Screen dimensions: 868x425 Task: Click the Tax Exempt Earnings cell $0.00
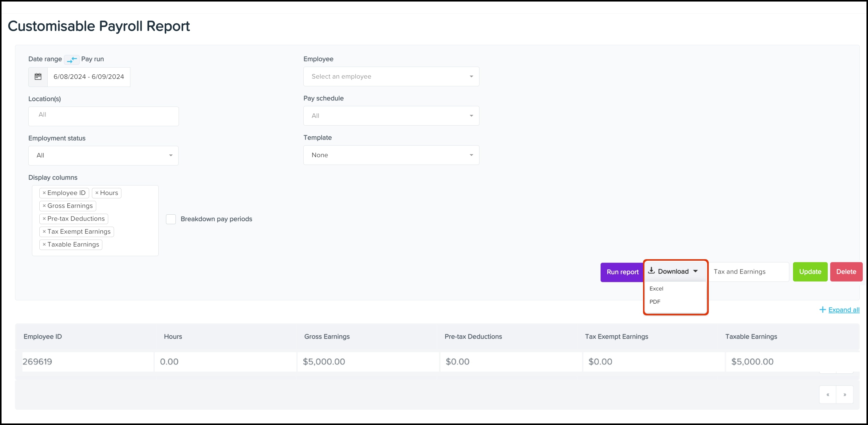(654, 362)
